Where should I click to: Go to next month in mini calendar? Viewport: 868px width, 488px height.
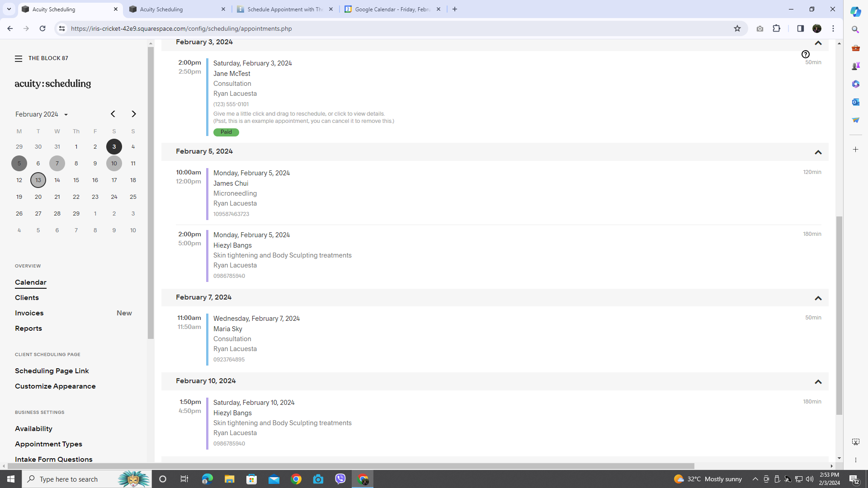pos(133,114)
